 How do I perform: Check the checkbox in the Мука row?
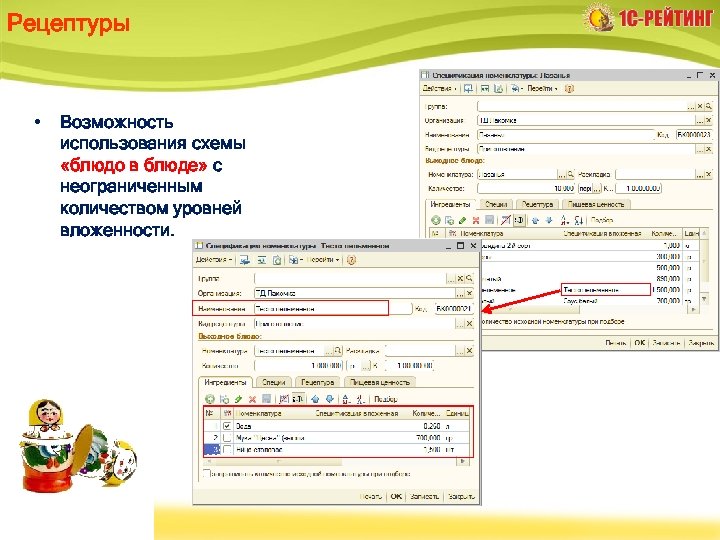coord(227,438)
